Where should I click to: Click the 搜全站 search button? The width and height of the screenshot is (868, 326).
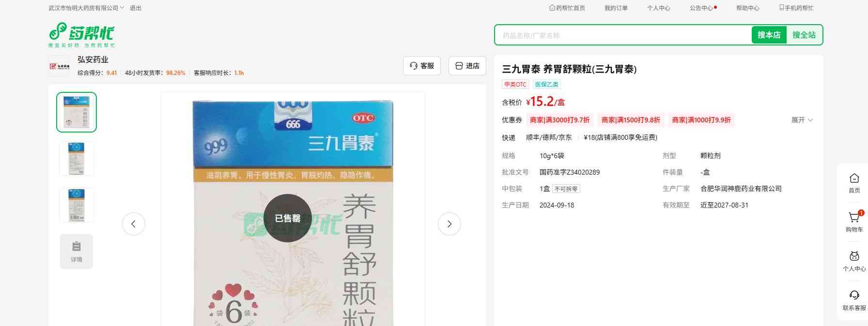[x=804, y=35]
